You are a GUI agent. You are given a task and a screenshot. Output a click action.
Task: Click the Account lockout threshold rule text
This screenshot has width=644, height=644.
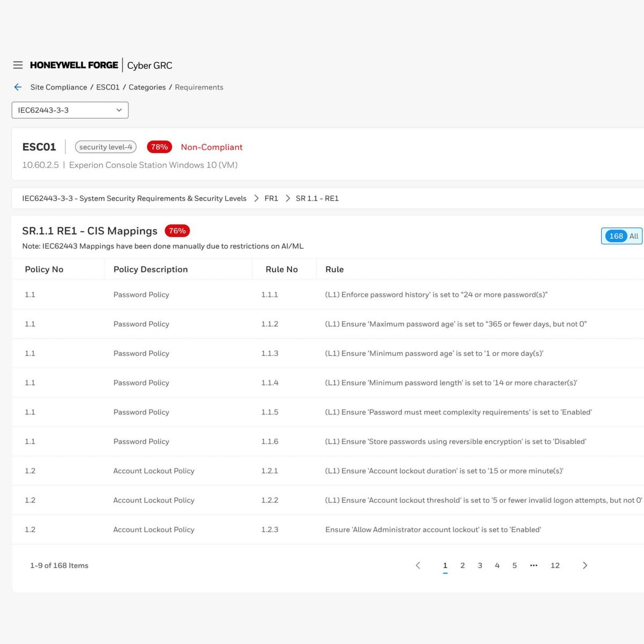point(484,500)
